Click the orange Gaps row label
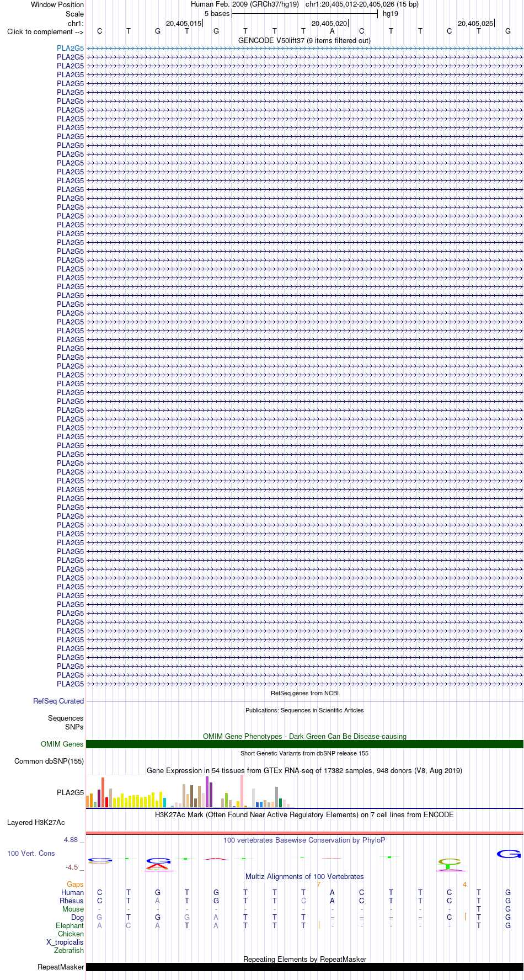This screenshot has width=524, height=980. point(75,885)
